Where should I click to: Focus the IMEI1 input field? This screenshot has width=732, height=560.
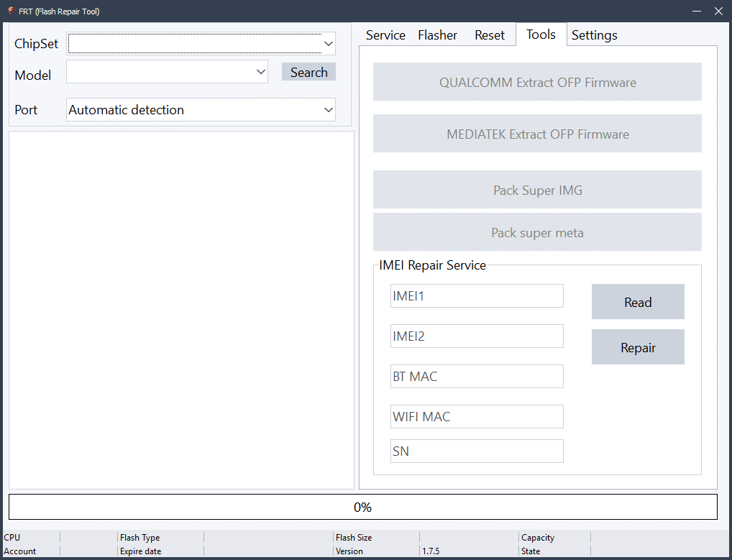477,296
